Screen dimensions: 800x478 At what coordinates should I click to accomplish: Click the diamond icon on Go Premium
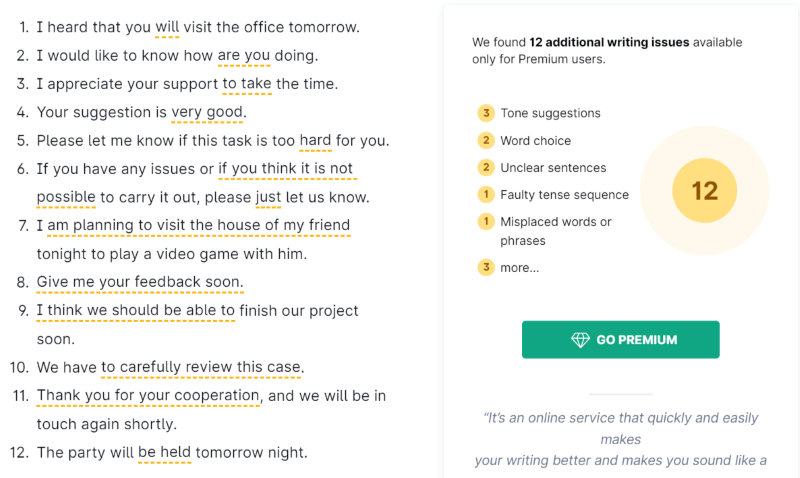(x=580, y=340)
